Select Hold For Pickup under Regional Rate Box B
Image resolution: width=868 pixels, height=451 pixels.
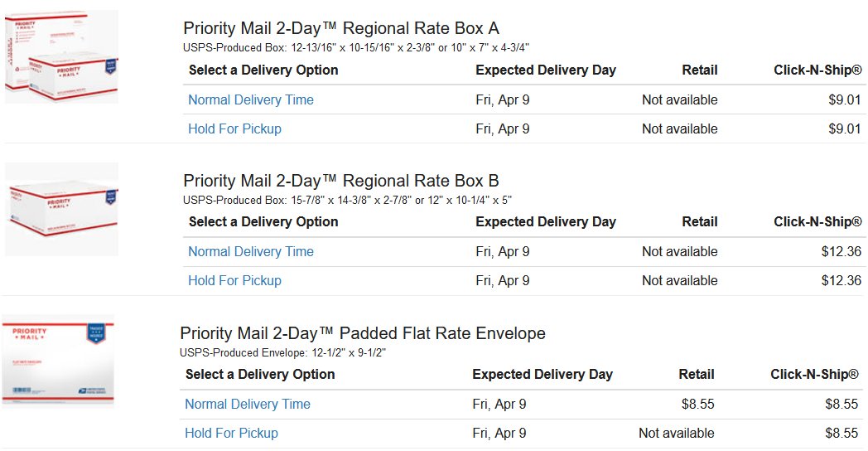(x=234, y=281)
